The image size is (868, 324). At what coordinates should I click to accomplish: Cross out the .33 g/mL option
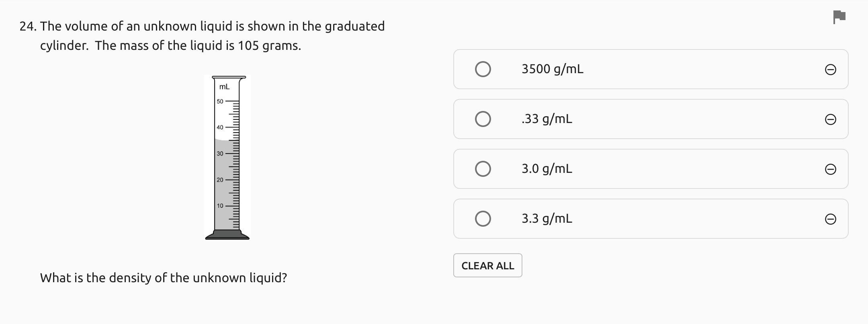(x=830, y=119)
